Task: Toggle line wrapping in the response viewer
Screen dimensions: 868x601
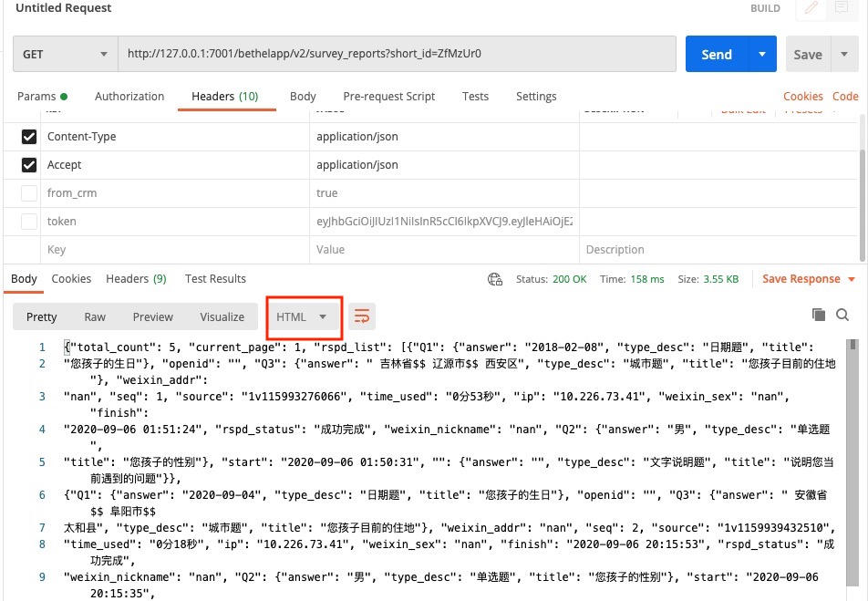Action: coord(362,316)
